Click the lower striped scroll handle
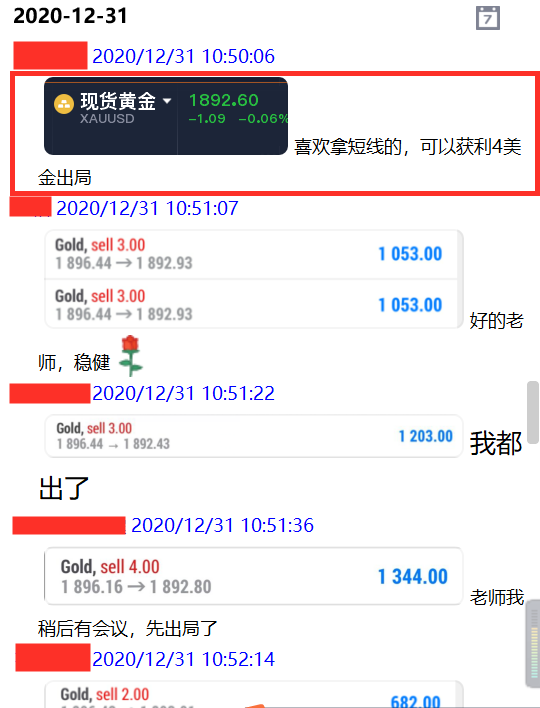The width and height of the screenshot is (540, 708). (533, 644)
